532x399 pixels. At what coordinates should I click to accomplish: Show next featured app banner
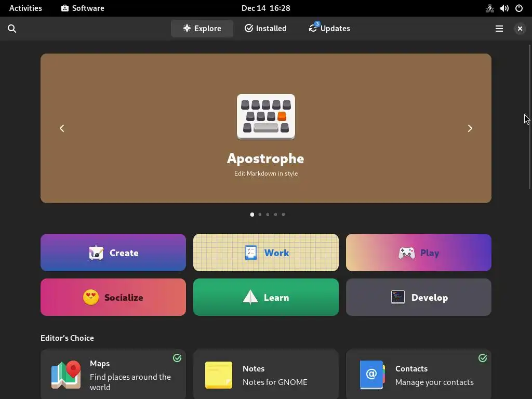point(470,128)
